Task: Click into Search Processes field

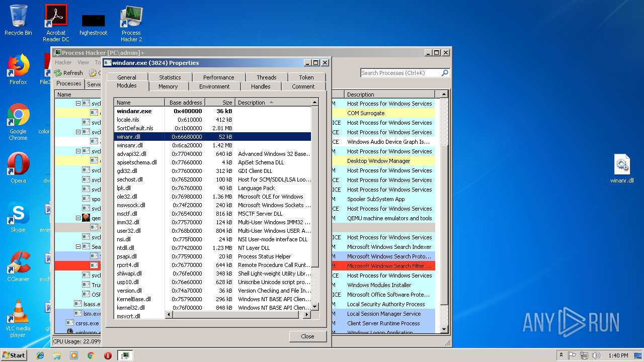Action: pyautogui.click(x=400, y=73)
